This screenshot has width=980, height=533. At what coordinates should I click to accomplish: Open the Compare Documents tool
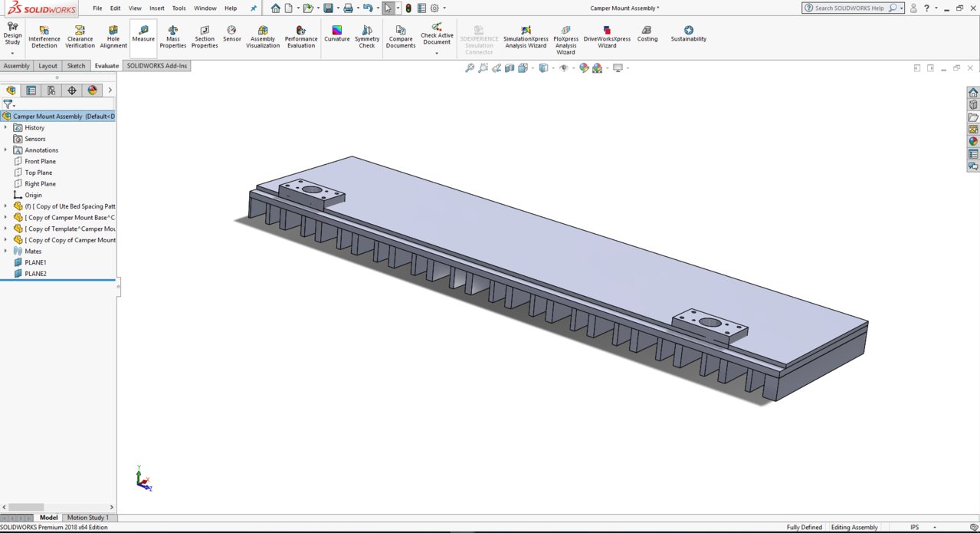click(401, 38)
